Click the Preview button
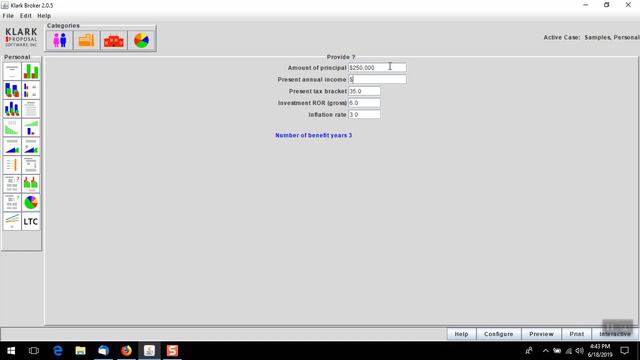Image resolution: width=640 pixels, height=360 pixels. [542, 334]
